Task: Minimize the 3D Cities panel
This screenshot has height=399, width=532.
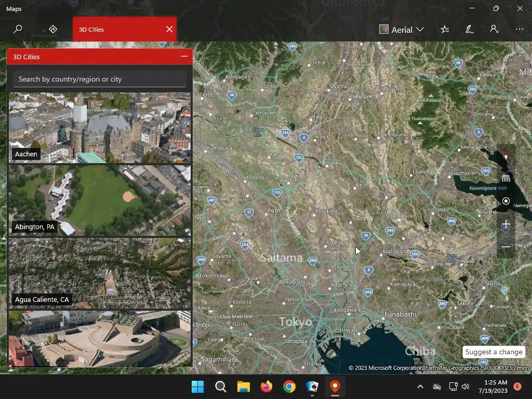Action: point(184,56)
